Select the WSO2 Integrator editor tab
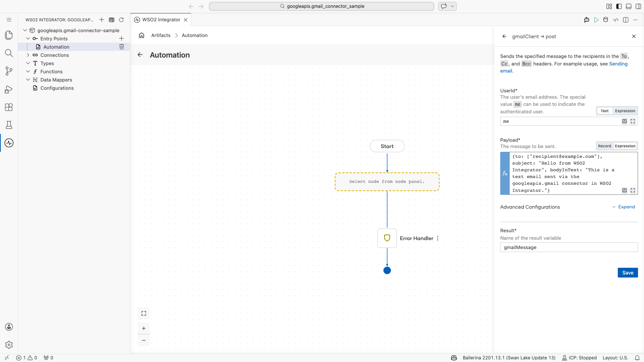The width and height of the screenshot is (644, 362). click(161, 20)
